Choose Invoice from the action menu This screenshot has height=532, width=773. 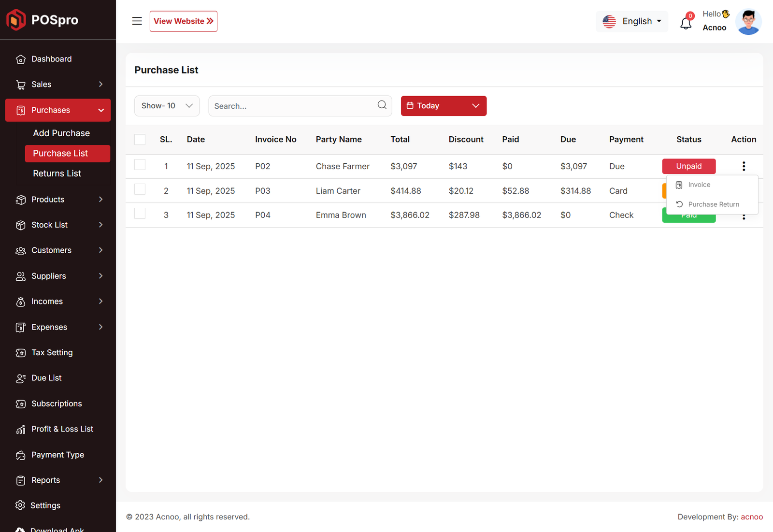[699, 185]
